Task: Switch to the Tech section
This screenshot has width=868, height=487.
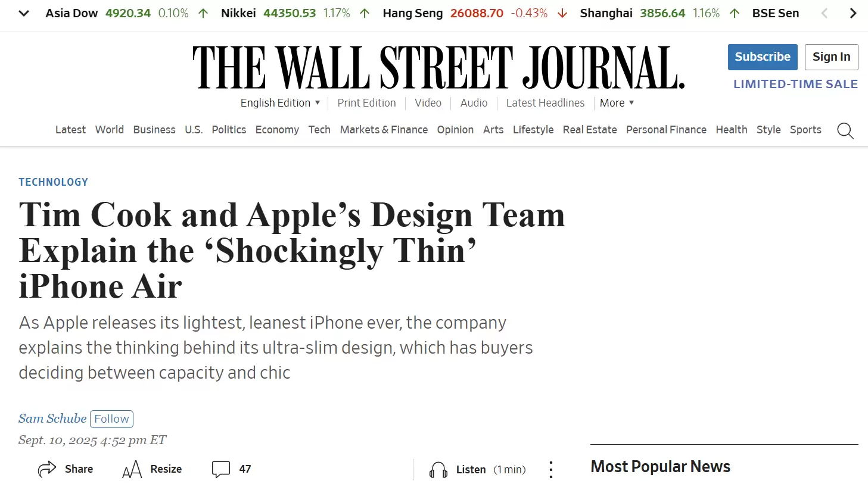Action: 319,130
